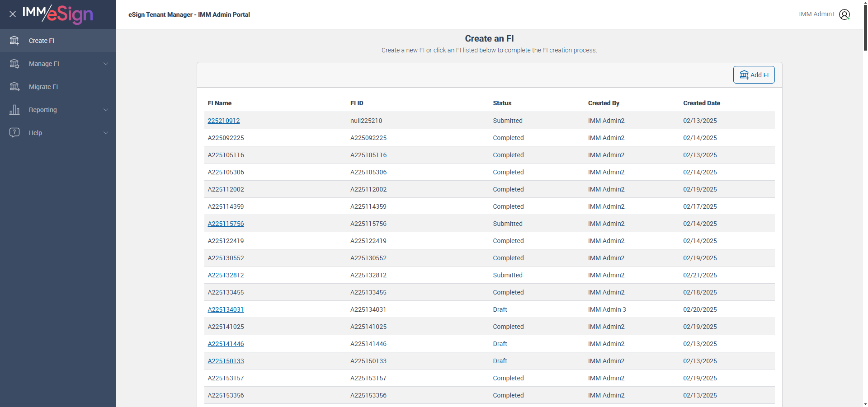Open FI link A225150133
Image resolution: width=868 pixels, height=407 pixels.
pyautogui.click(x=226, y=361)
